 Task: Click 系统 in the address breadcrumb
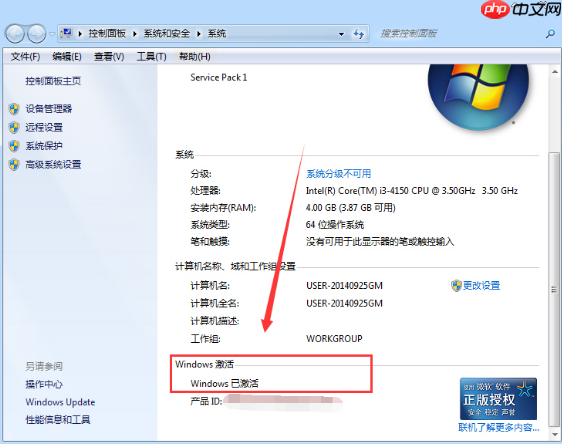[217, 34]
